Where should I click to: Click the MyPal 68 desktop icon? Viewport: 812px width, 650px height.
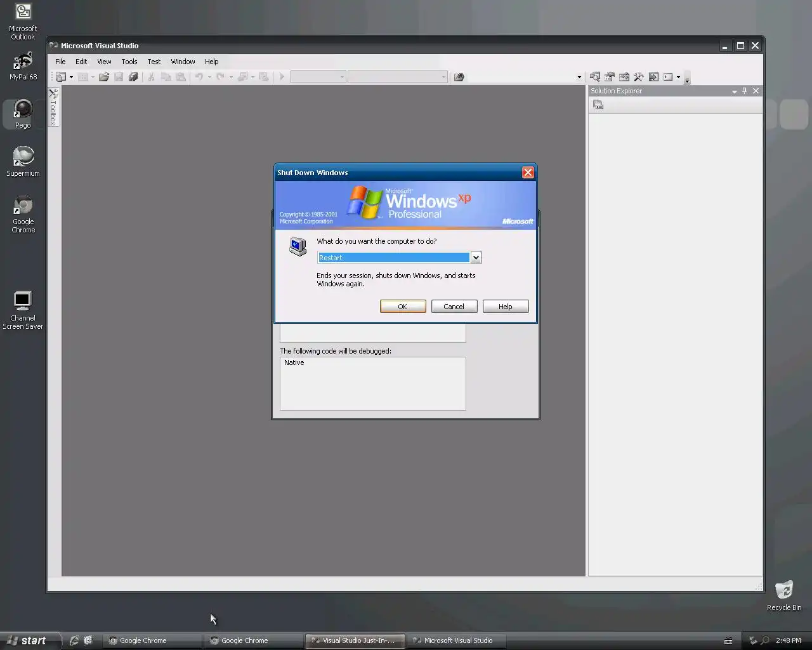coord(23,66)
